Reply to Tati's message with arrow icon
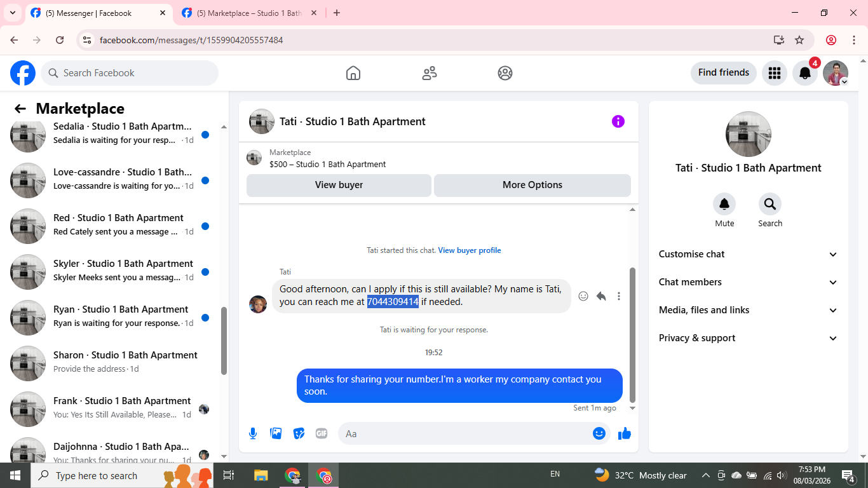 pyautogui.click(x=601, y=296)
